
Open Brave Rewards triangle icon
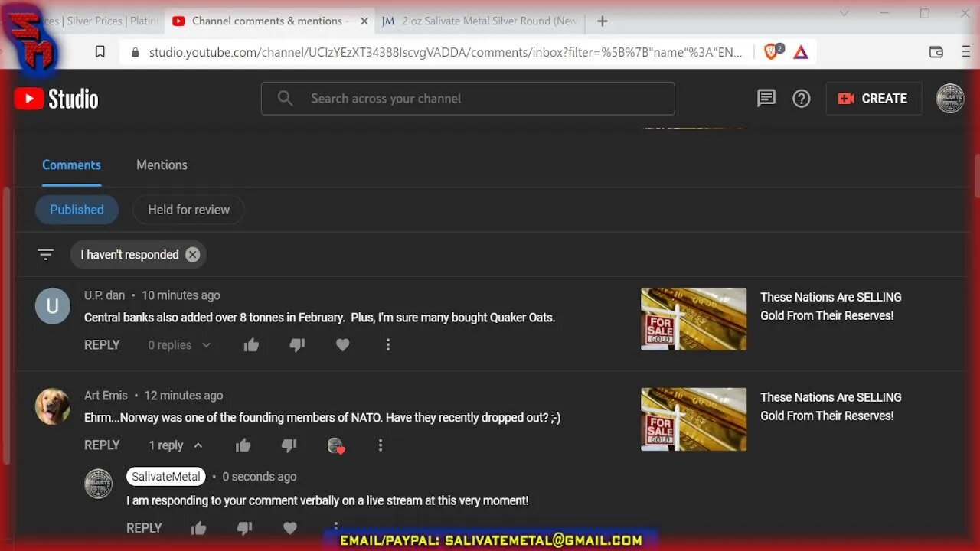point(801,52)
